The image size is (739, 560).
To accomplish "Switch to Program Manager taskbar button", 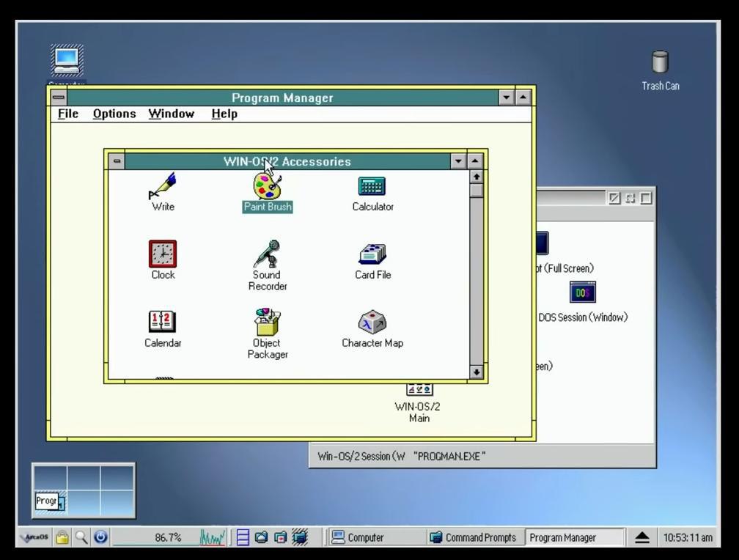I will [573, 537].
